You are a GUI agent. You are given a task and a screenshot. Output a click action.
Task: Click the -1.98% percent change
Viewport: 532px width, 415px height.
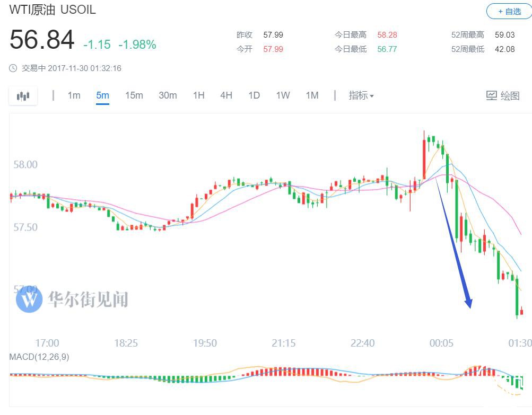point(137,45)
